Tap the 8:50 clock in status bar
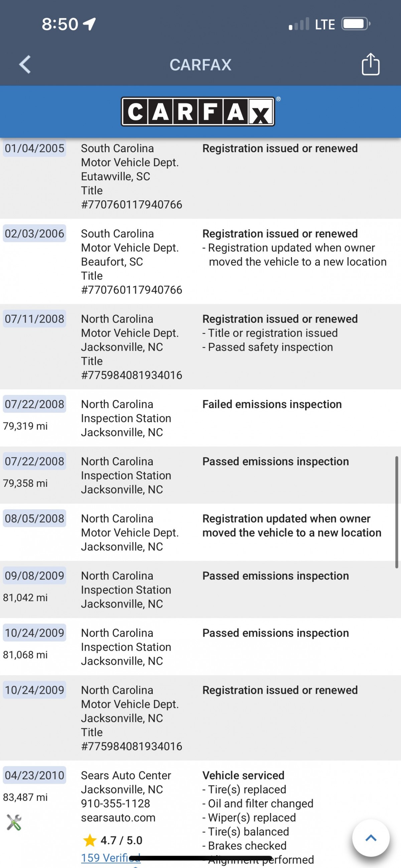 tap(60, 24)
